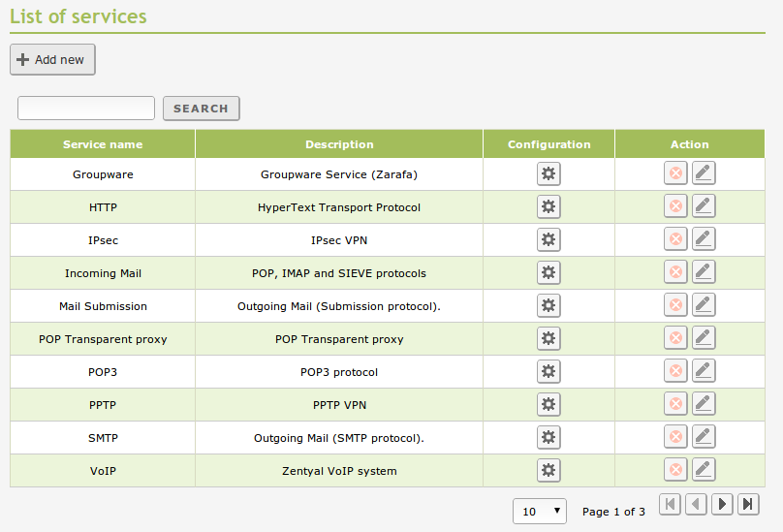Delete the Incoming Mail service row

tap(675, 273)
